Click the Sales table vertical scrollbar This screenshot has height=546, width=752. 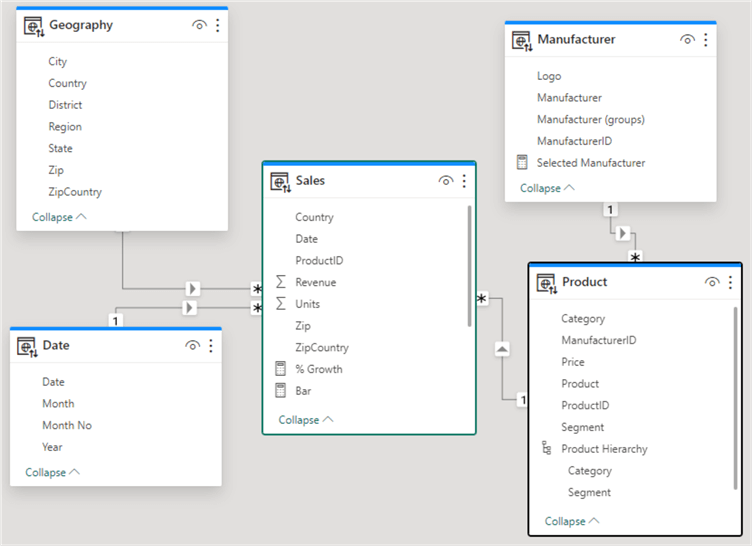coord(470,265)
